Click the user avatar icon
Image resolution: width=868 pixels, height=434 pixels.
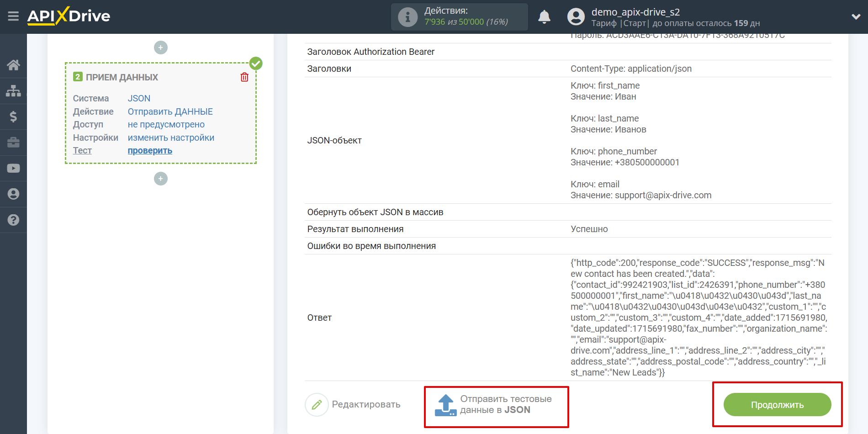(x=576, y=17)
